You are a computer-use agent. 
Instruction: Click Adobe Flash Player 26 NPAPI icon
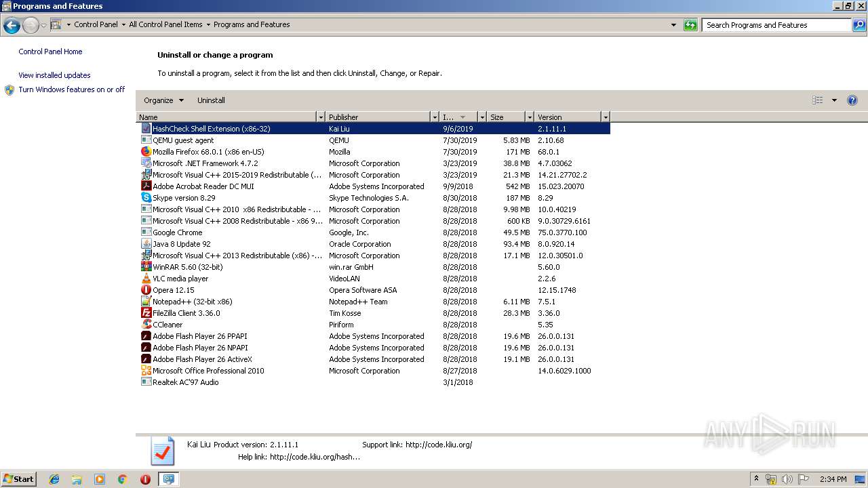click(146, 348)
